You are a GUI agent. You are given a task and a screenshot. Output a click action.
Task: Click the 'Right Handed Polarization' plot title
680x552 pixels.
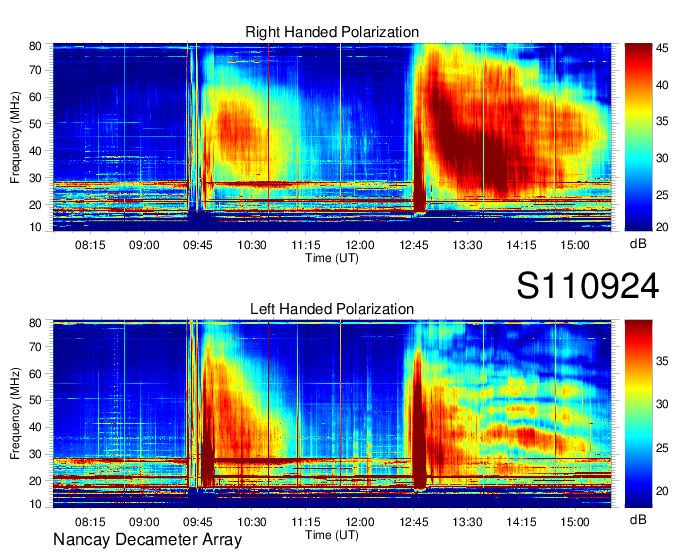332,32
